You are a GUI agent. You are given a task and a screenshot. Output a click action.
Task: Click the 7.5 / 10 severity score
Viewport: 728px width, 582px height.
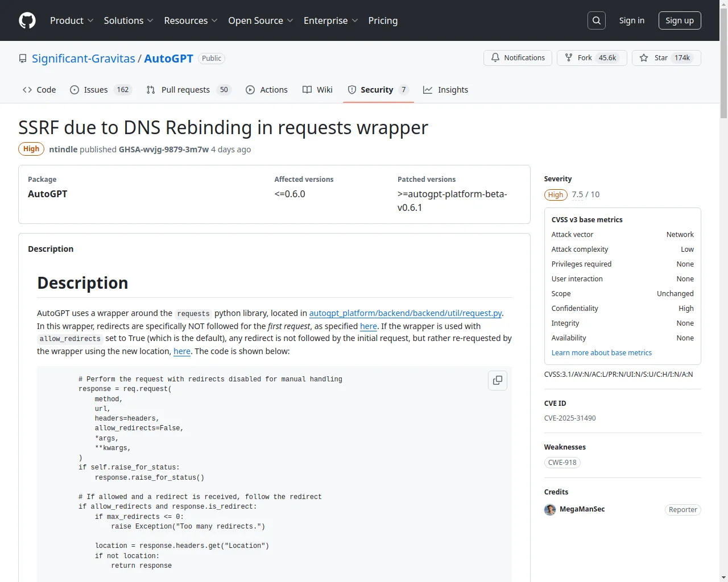pos(586,194)
